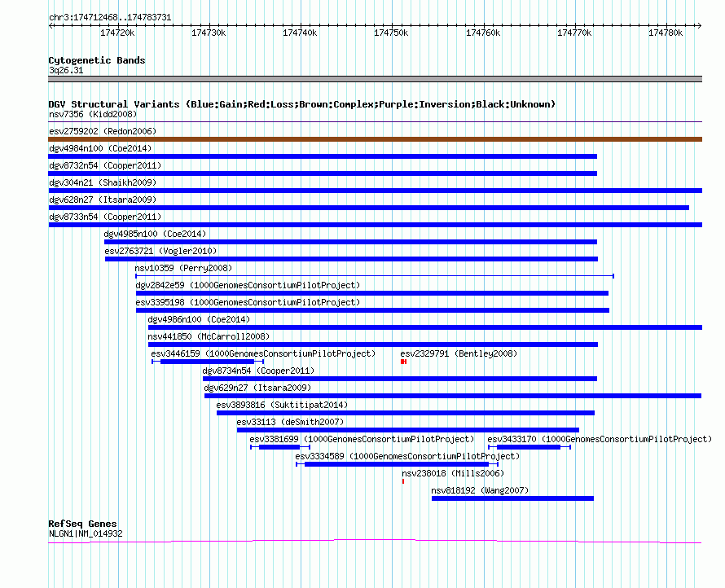
Task: Open the nsv10359 (Perry2008) variant label
Action: (x=183, y=268)
